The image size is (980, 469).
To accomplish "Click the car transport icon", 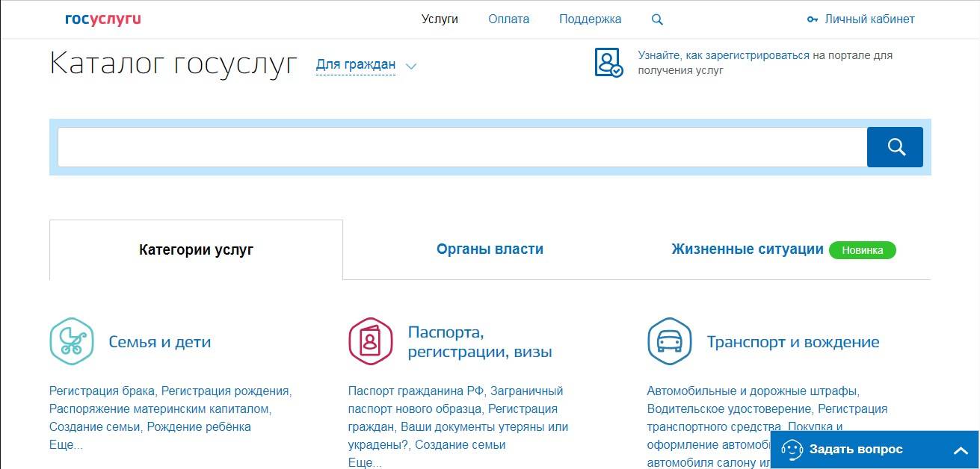I will [x=669, y=341].
